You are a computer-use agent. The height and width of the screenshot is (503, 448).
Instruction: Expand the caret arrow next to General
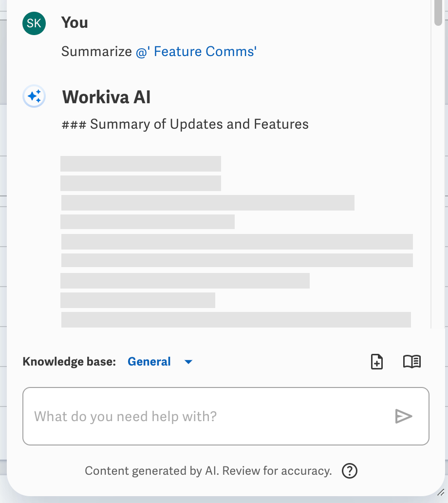[x=188, y=362]
